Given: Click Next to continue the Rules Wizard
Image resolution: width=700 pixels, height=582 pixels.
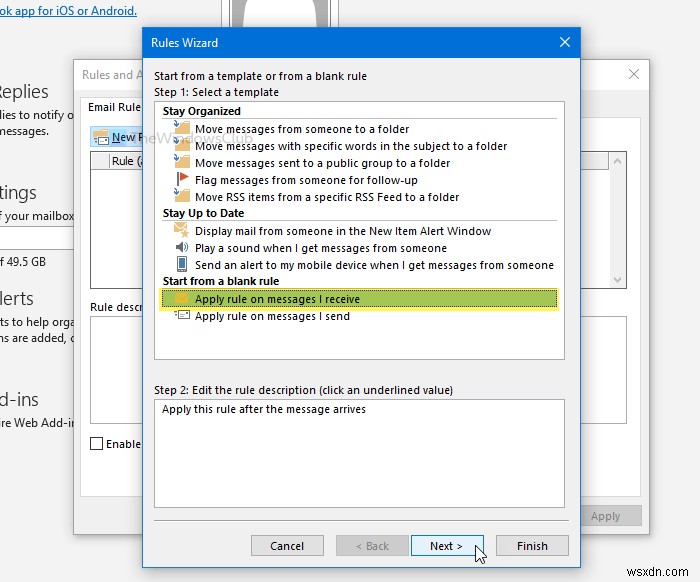Looking at the screenshot, I should [447, 546].
